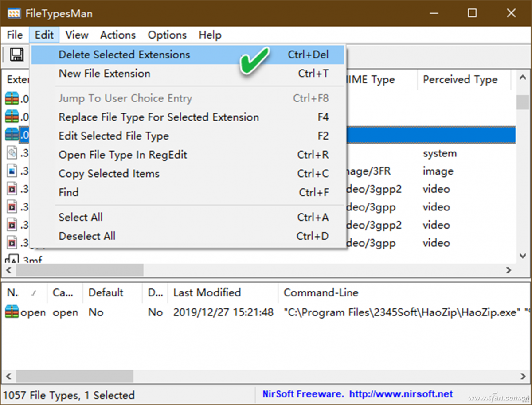Open the Options menu

pyautogui.click(x=167, y=35)
